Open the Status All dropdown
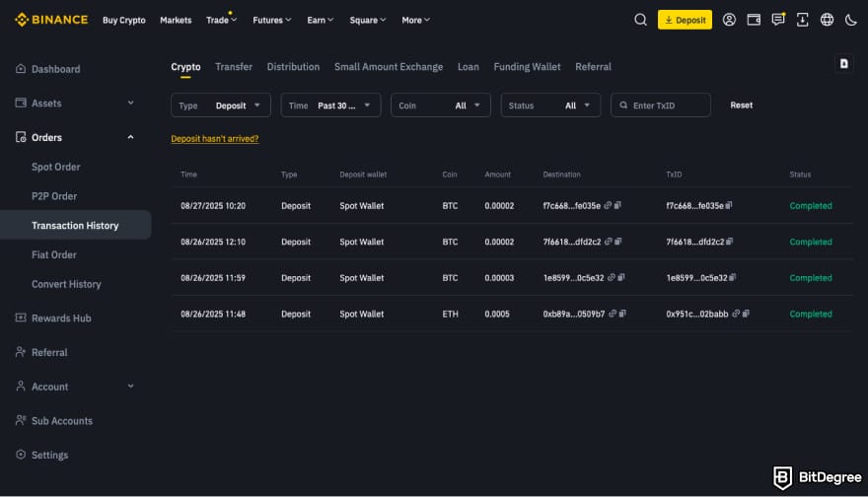Image resolution: width=868 pixels, height=497 pixels. click(x=550, y=106)
